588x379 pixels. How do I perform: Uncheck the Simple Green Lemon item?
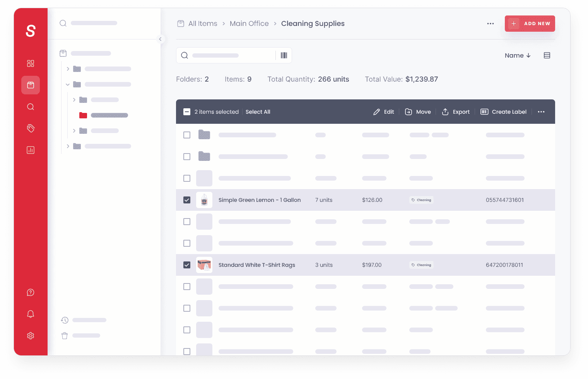click(187, 200)
